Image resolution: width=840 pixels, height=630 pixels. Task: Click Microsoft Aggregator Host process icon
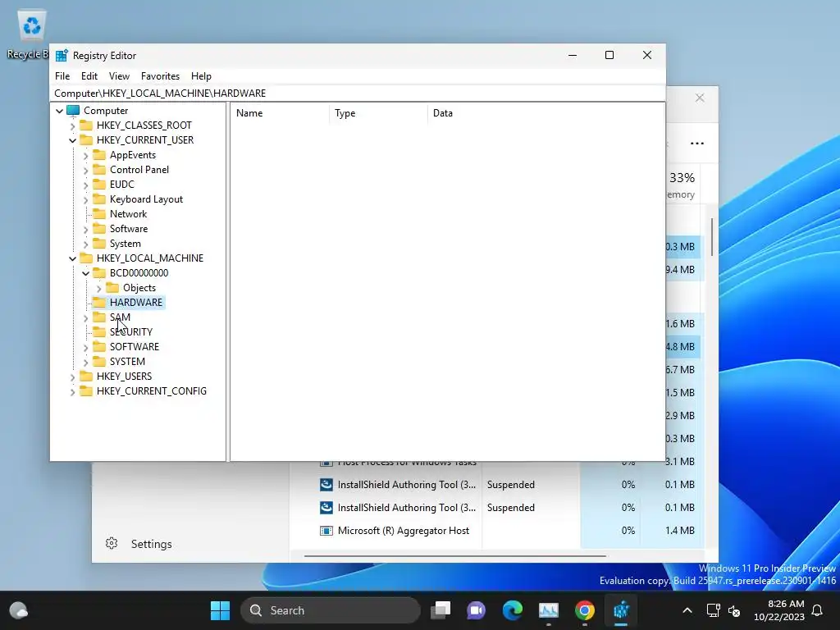[326, 531]
